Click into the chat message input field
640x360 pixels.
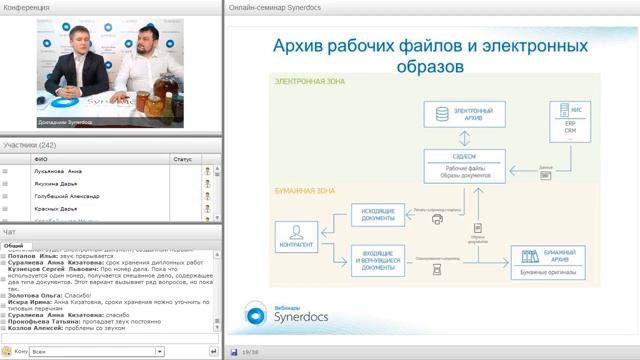110,338
